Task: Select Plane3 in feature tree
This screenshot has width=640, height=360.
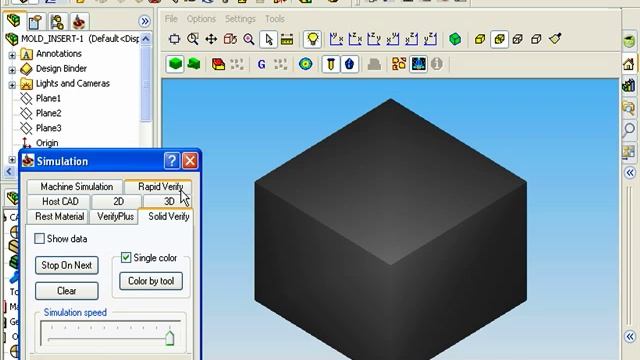Action: (48, 128)
